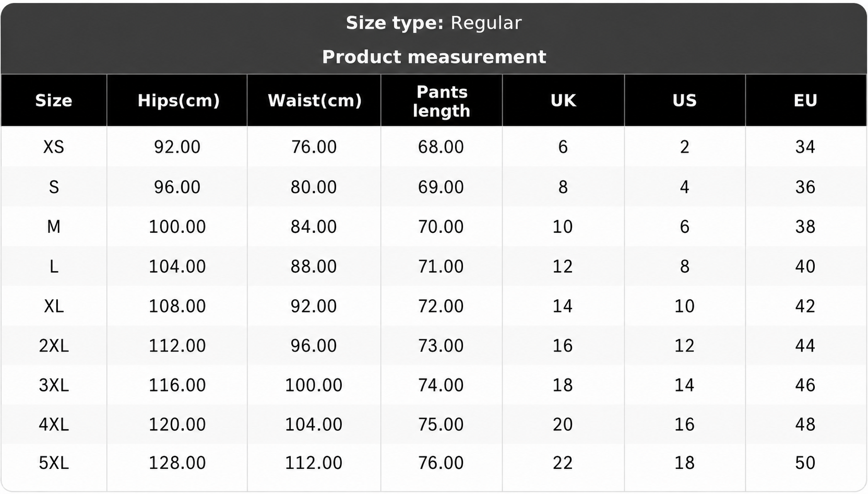Select the Product measurement title

coord(434,57)
